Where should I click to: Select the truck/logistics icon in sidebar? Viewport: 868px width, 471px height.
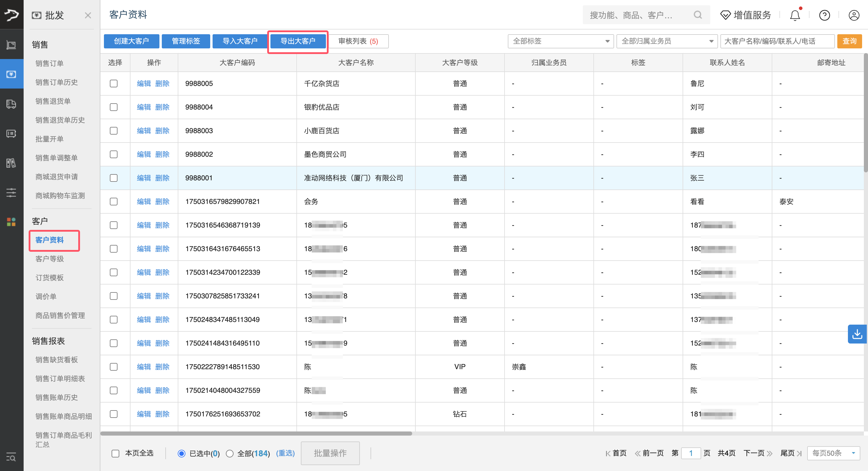[x=11, y=104]
